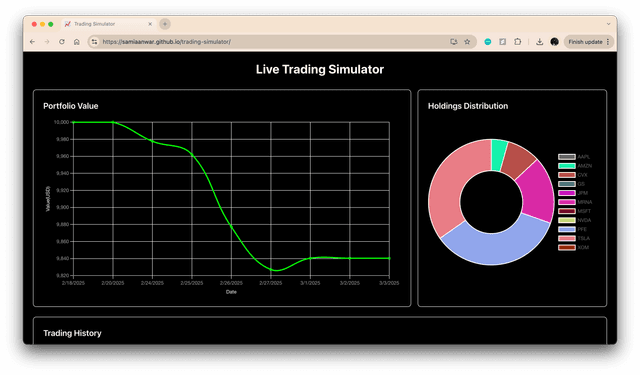The image size is (640, 375).
Task: Toggle XOM legend entry
Action: pos(574,247)
